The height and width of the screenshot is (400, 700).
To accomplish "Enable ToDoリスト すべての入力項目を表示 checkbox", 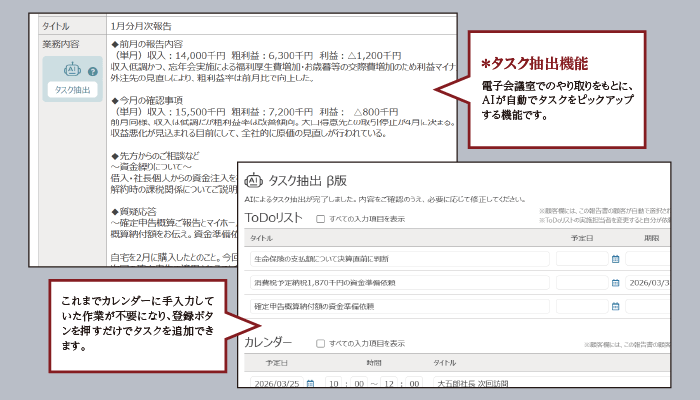I will (x=320, y=219).
